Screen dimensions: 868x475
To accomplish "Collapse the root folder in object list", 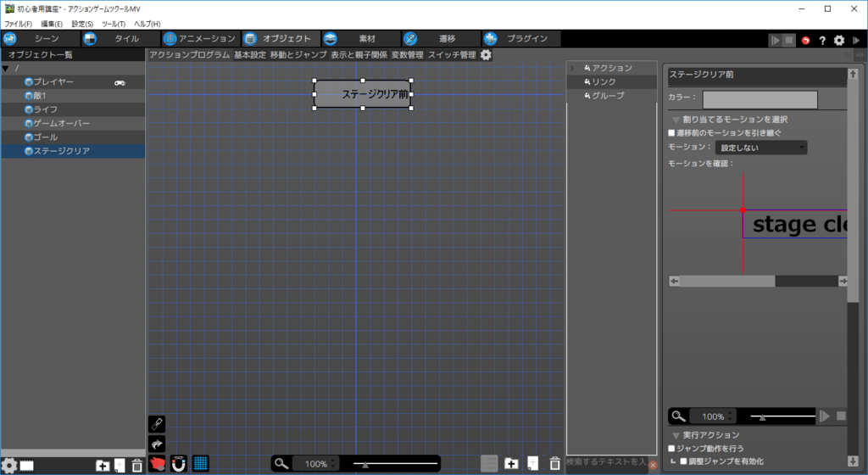I will click(x=6, y=69).
